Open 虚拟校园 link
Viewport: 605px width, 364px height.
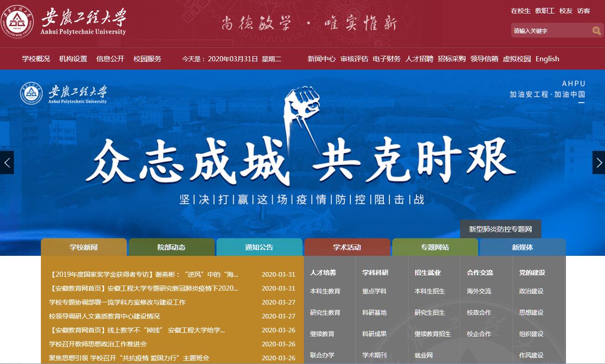tap(517, 59)
